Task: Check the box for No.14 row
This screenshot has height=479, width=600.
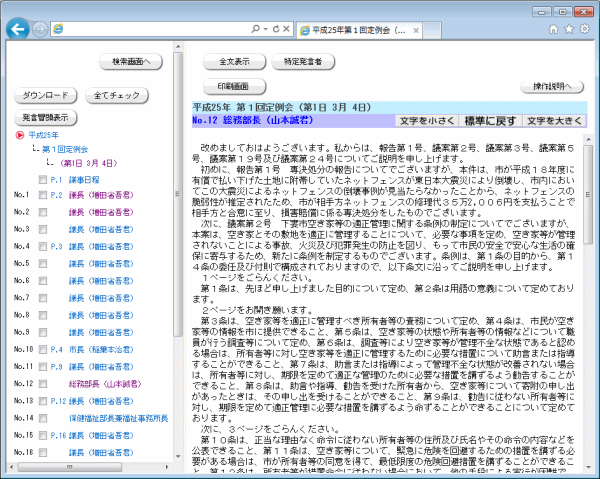Action: click(43, 419)
